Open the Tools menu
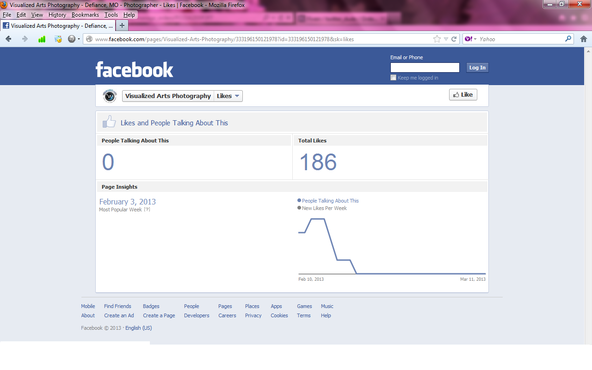The width and height of the screenshot is (592, 370). [111, 15]
